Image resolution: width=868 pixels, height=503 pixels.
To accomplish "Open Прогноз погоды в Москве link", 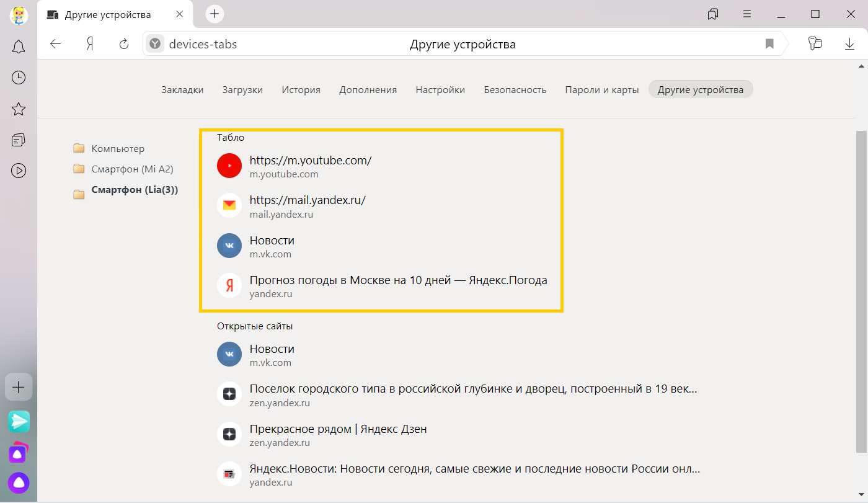I will pyautogui.click(x=398, y=280).
